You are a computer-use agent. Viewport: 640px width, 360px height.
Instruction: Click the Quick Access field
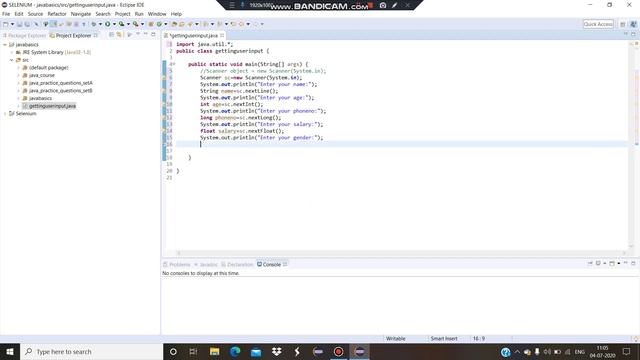(x=598, y=24)
